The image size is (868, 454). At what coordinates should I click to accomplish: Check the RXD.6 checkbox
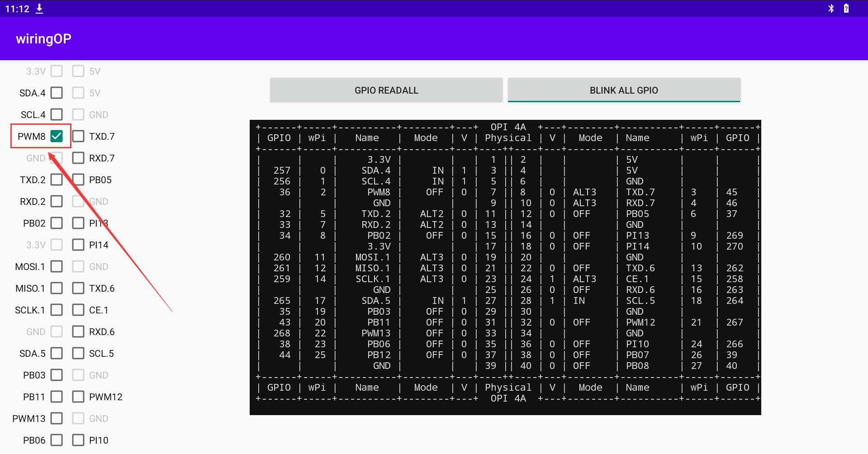[78, 331]
